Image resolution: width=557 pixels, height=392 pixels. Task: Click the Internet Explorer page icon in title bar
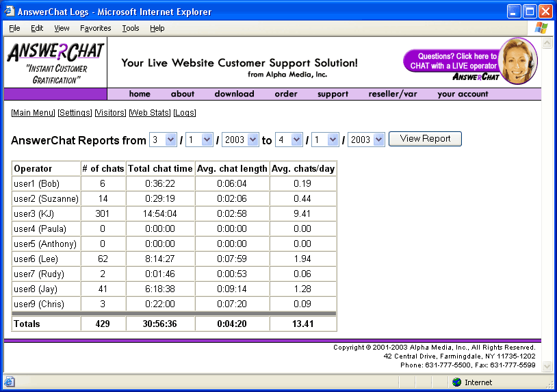pos(10,12)
